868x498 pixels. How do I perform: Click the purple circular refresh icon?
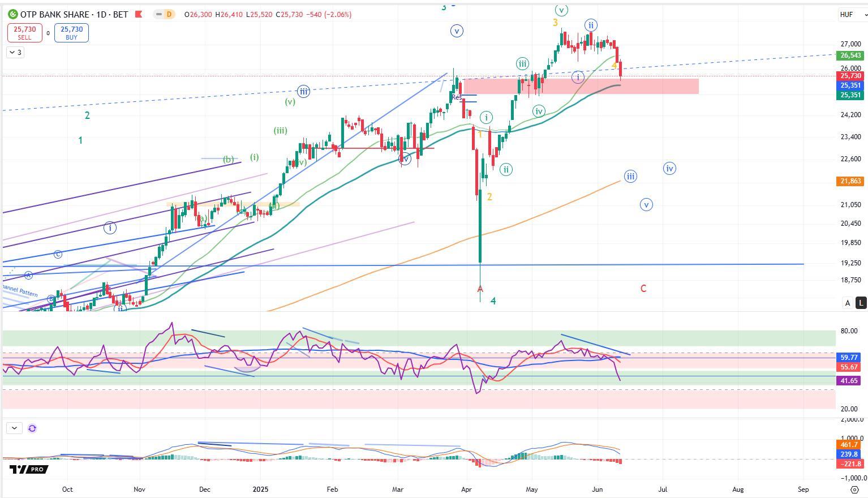coord(32,428)
